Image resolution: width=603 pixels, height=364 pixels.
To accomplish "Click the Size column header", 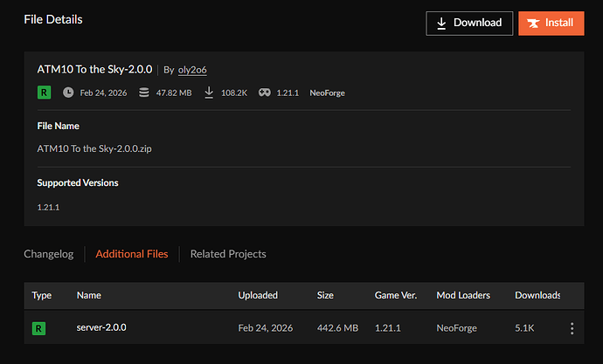I will (325, 295).
